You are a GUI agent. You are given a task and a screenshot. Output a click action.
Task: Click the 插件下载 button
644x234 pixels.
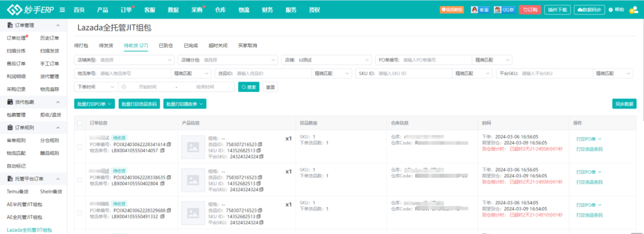tap(558, 10)
